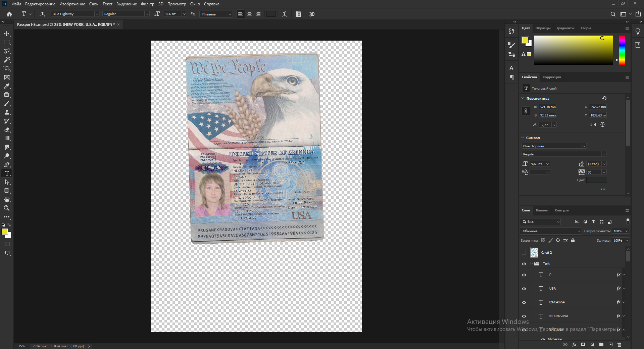Center align text

[249, 14]
